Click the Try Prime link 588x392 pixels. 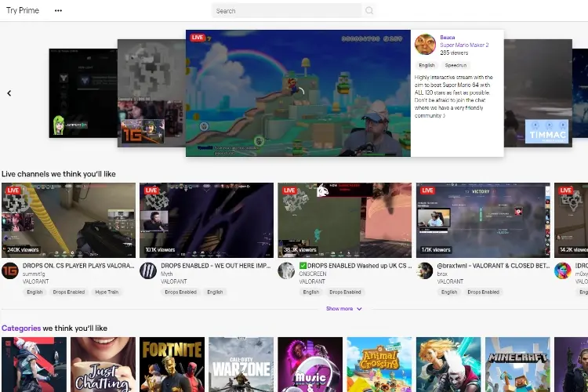pyautogui.click(x=23, y=10)
